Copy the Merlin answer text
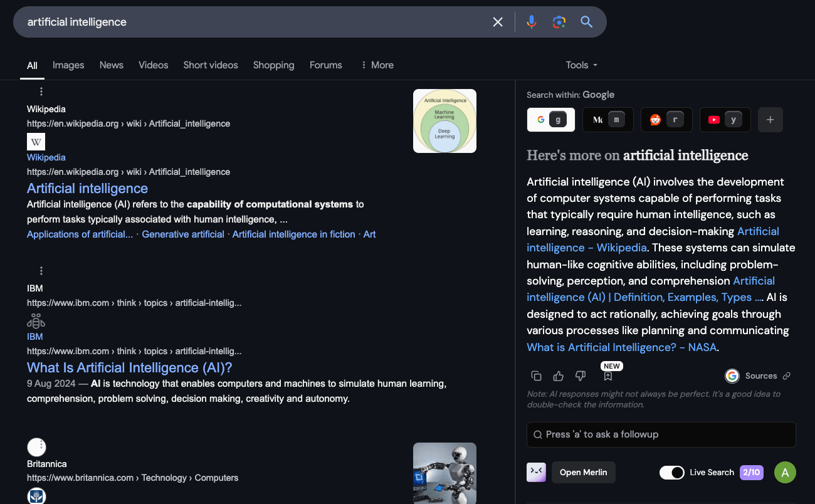 click(x=536, y=376)
